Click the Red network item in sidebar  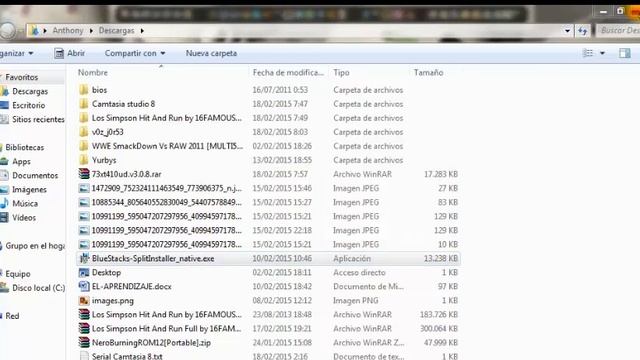(x=12, y=316)
